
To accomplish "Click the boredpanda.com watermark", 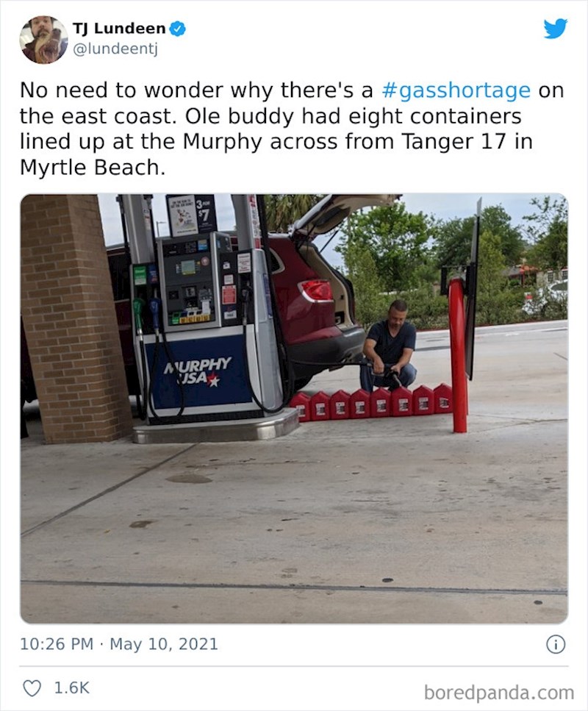I will (x=499, y=693).
